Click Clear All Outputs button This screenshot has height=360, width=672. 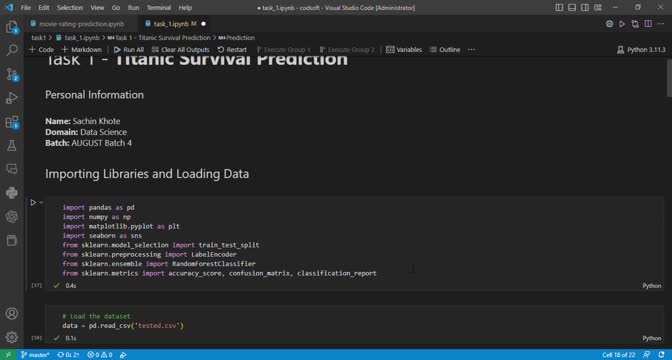tap(180, 50)
